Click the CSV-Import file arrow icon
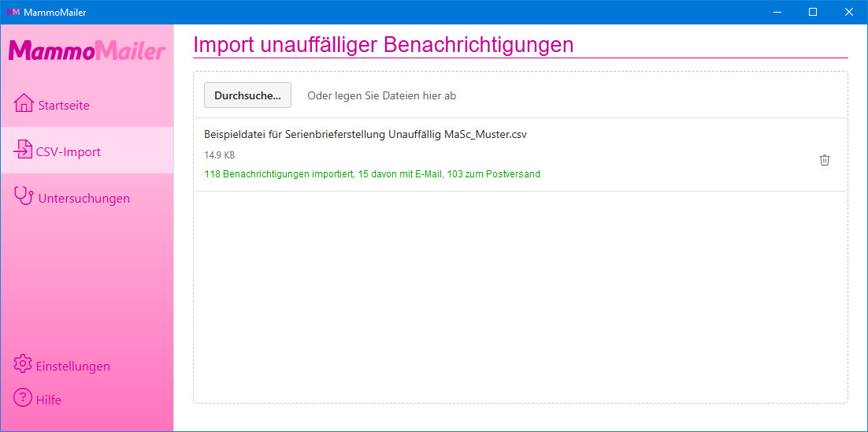Image resolution: width=868 pixels, height=432 pixels. coord(24,151)
